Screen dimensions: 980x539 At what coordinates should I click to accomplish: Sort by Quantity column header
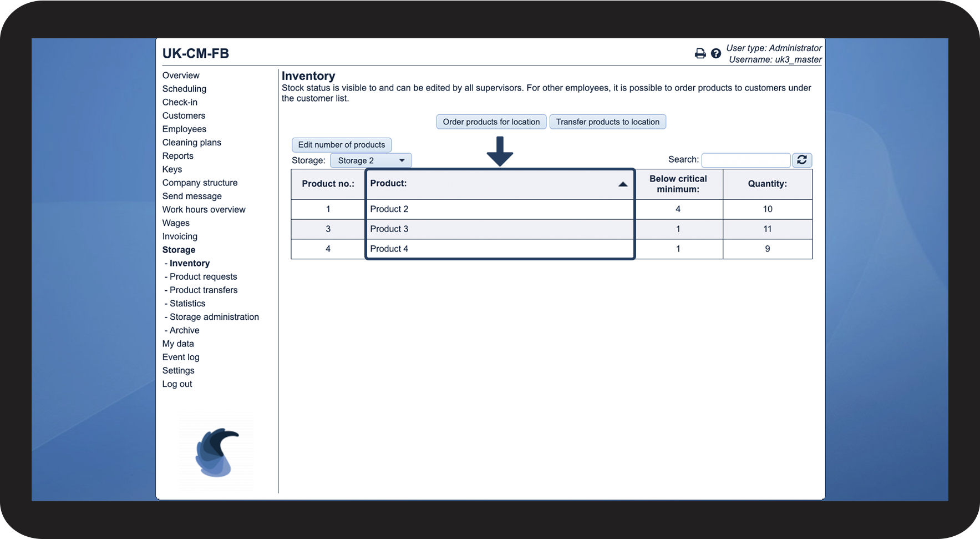[768, 184]
